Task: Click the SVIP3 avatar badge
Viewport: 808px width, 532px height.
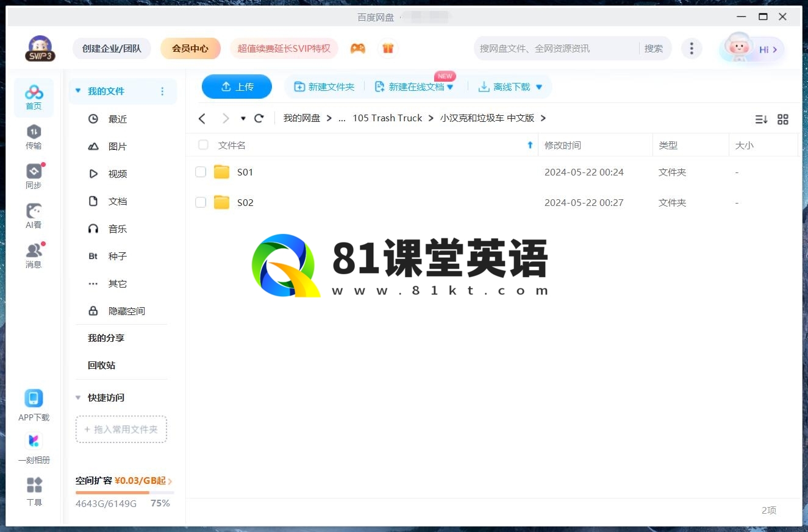Action: [x=40, y=49]
